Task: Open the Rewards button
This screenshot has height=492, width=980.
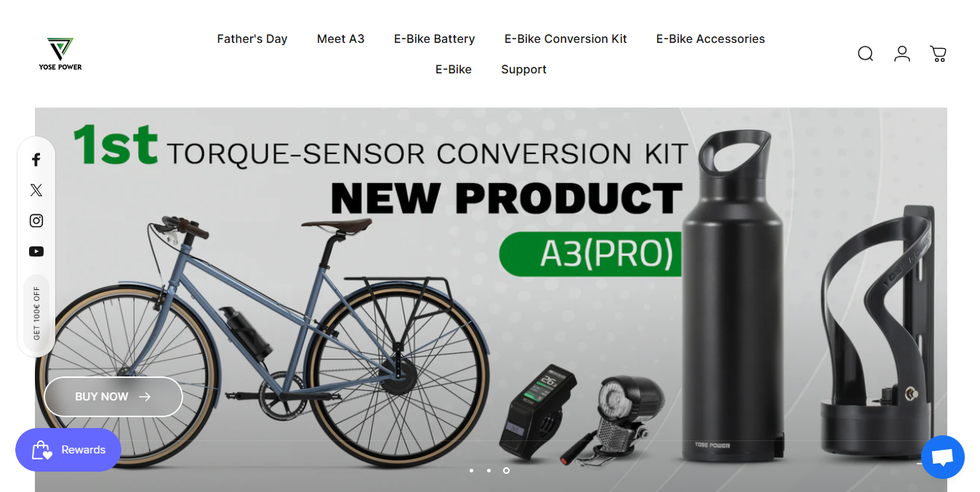Action: tap(68, 450)
